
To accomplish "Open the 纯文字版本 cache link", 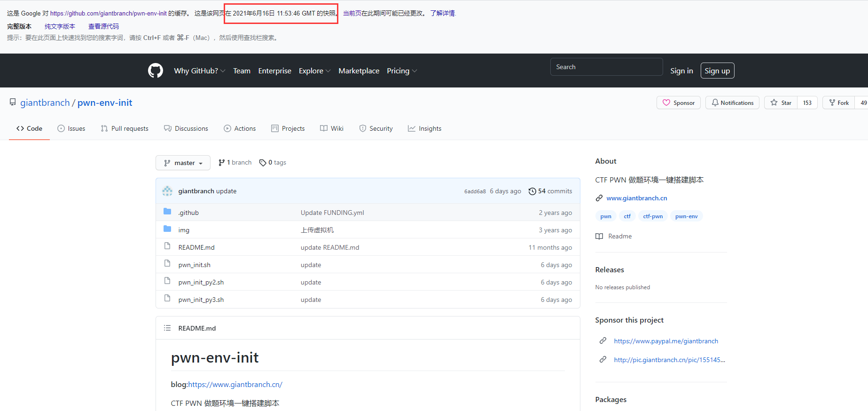I will coord(60,26).
